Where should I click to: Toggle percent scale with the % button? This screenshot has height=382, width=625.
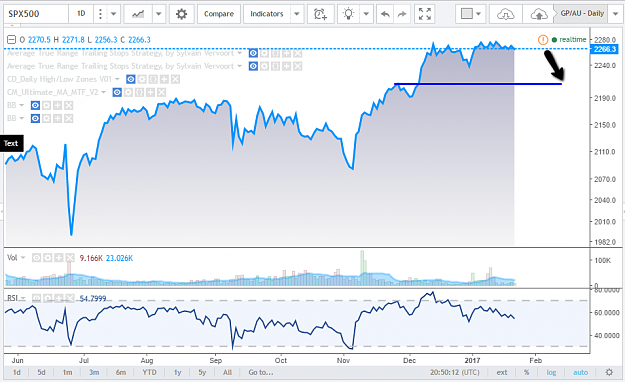coord(527,372)
